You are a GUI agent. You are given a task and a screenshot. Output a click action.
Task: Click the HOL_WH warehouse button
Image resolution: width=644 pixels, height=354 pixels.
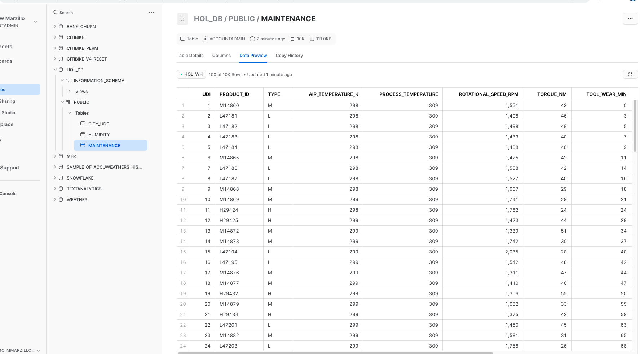click(191, 74)
